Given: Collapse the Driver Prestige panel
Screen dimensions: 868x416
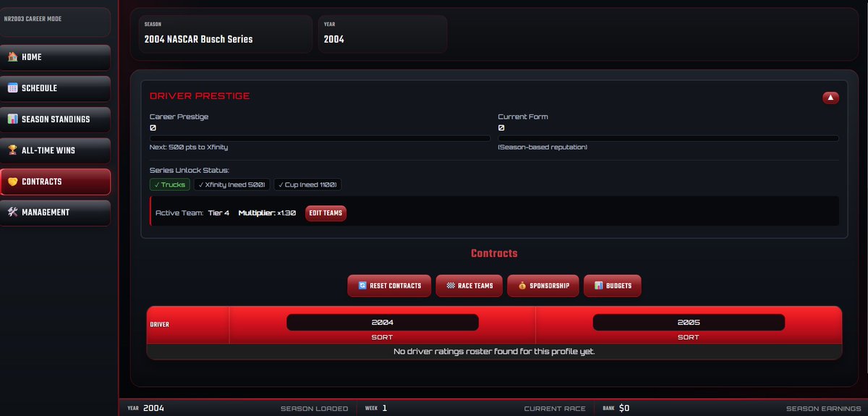Looking at the screenshot, I should [x=830, y=97].
